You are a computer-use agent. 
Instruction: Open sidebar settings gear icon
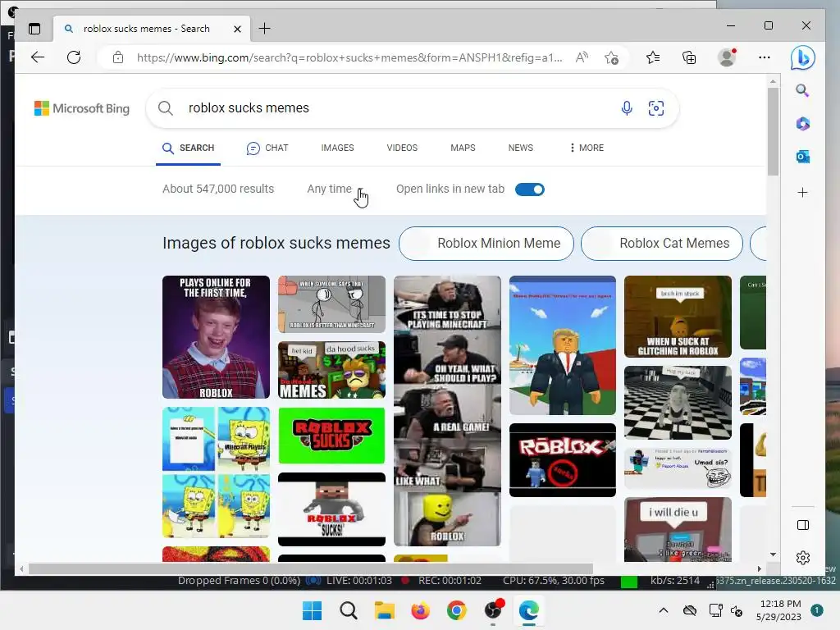tap(802, 558)
